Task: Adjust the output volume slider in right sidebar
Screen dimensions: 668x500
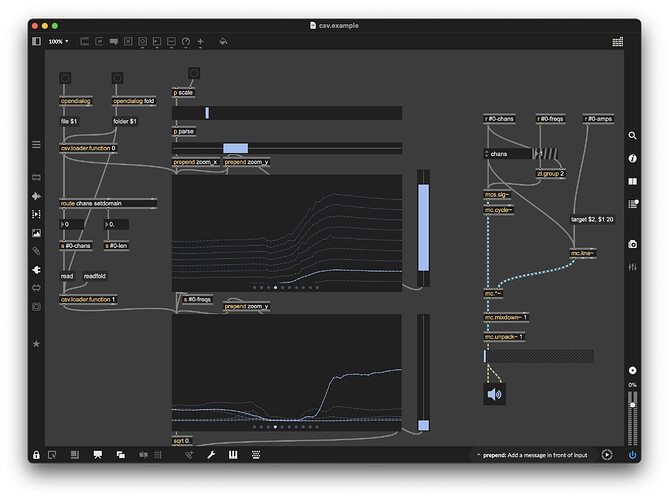Action: click(x=633, y=417)
